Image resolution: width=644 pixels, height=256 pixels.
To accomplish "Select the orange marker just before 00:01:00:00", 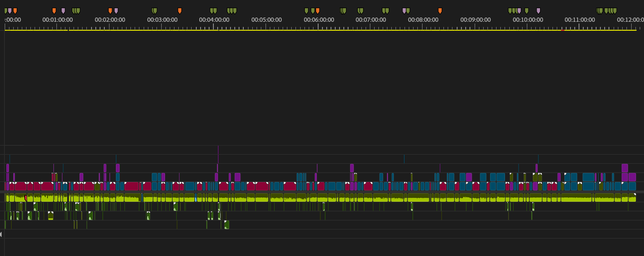I will (54, 11).
